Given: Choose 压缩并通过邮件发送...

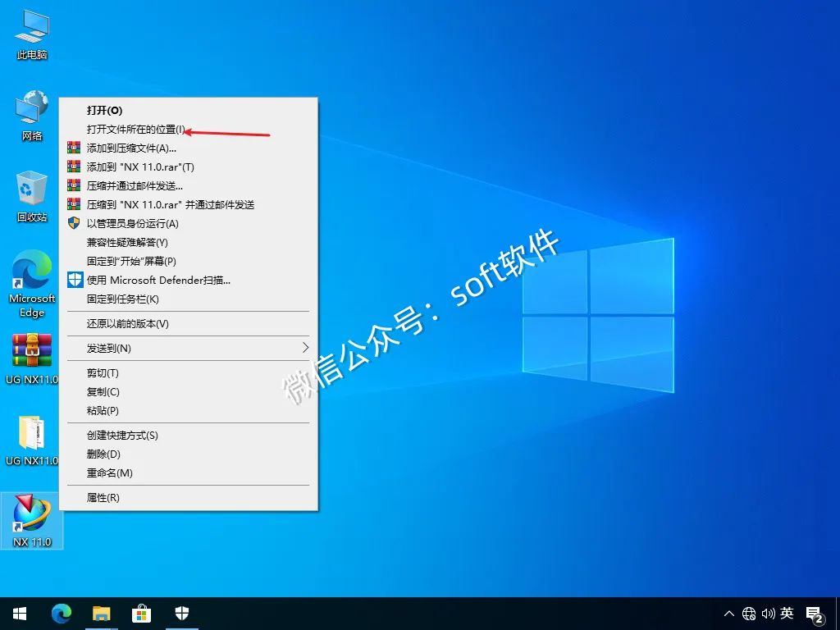Looking at the screenshot, I should (x=188, y=186).
